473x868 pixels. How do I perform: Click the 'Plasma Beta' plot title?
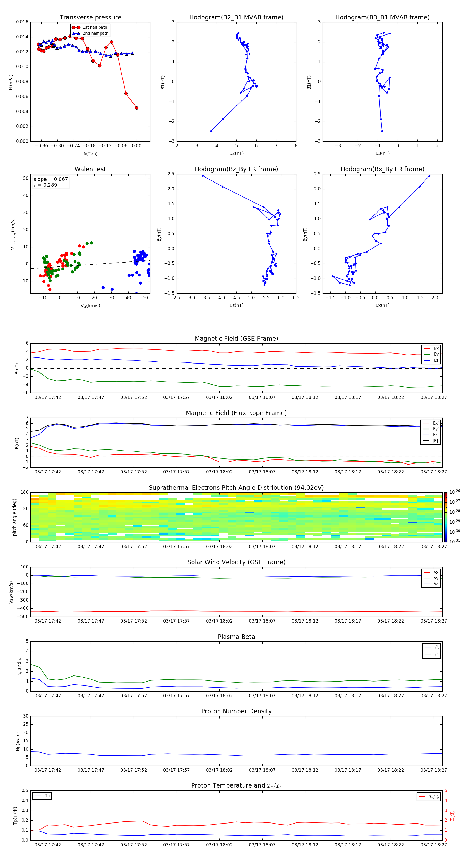pos(236,637)
